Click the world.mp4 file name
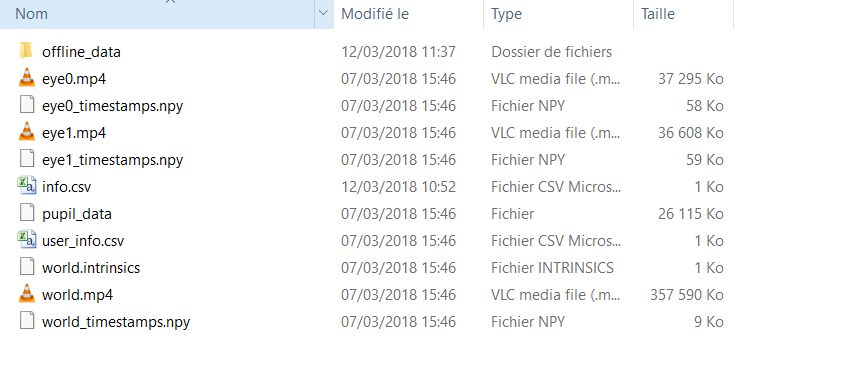The image size is (853, 386). 77,295
